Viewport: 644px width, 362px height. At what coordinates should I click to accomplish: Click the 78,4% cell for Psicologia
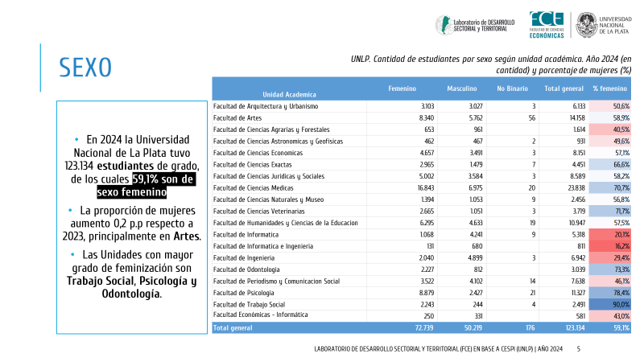coord(610,293)
